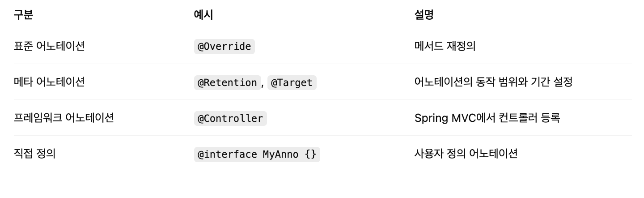644x198 pixels.
Task: Click the word Spring in the description
Action: tap(429, 118)
